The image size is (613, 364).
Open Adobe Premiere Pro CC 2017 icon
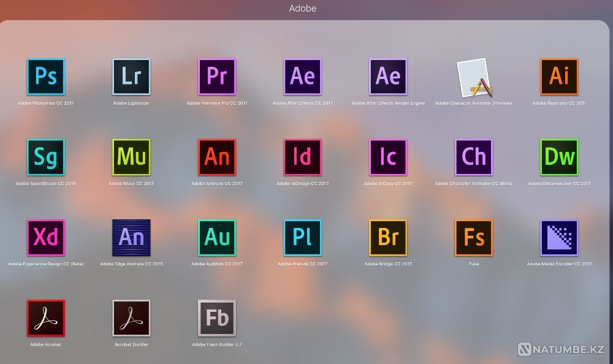coord(217,77)
